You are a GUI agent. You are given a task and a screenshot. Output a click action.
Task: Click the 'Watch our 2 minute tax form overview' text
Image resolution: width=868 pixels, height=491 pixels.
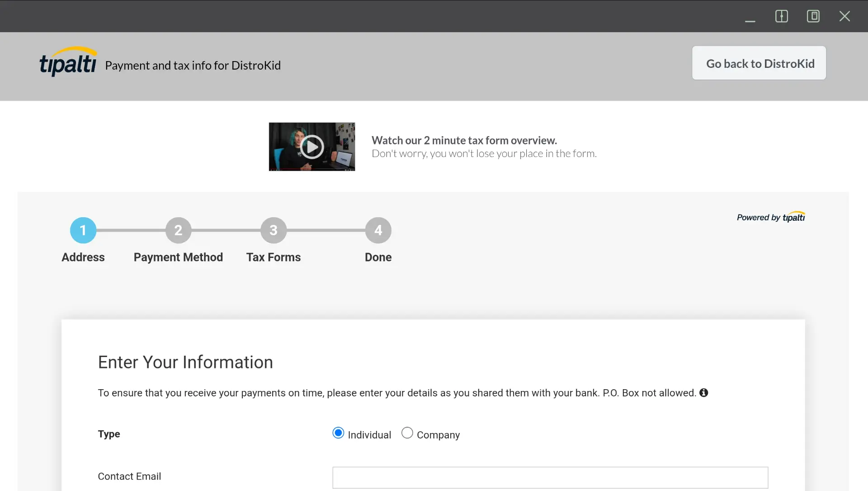464,140
